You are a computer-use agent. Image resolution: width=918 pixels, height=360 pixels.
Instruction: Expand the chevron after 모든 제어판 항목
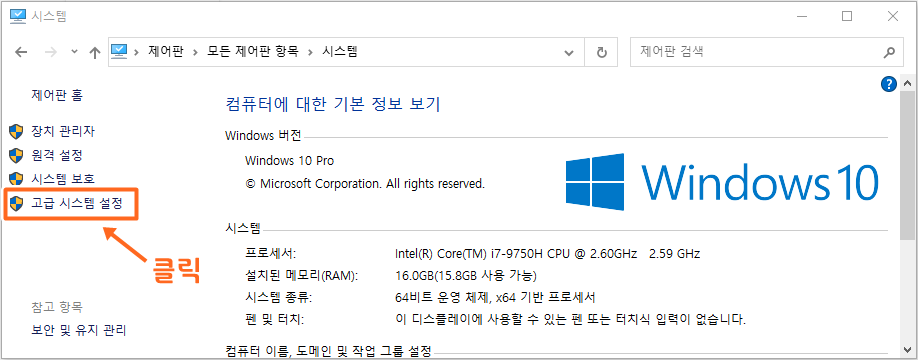310,52
